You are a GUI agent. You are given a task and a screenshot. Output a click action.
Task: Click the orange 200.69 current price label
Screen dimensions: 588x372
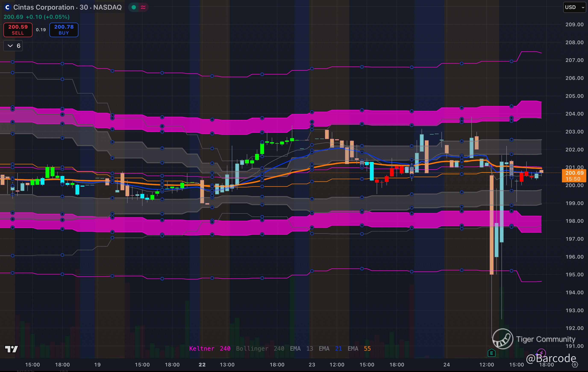tap(574, 173)
